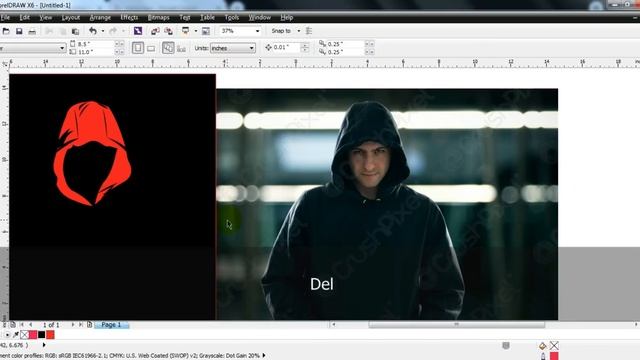This screenshot has width=640, height=360.
Task: Pick the black document palette swatch
Action: click(x=42, y=335)
